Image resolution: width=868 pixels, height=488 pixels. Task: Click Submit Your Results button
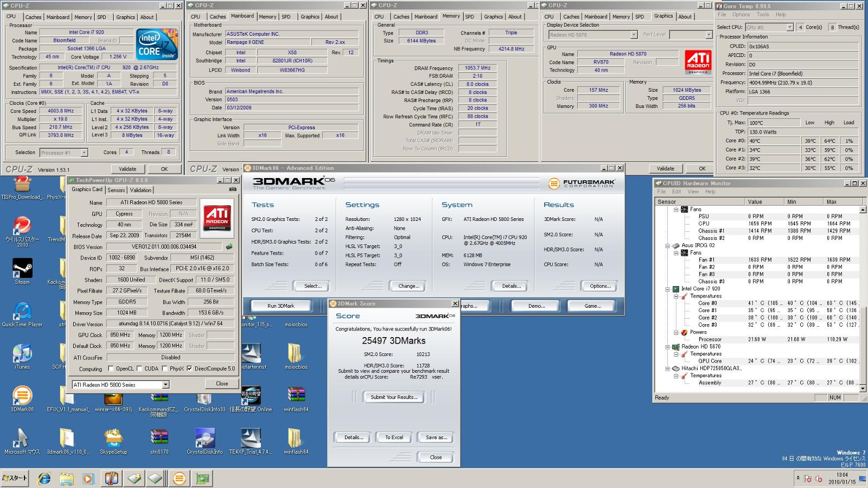tap(394, 397)
